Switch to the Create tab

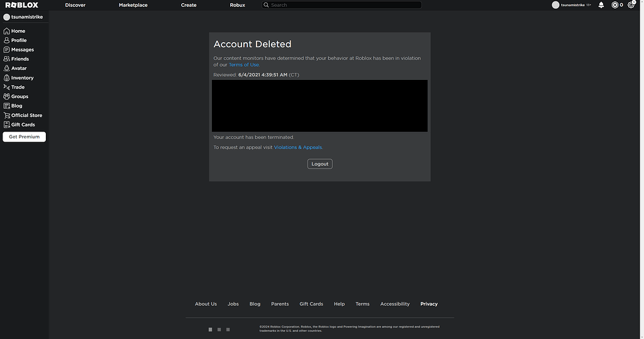(189, 5)
